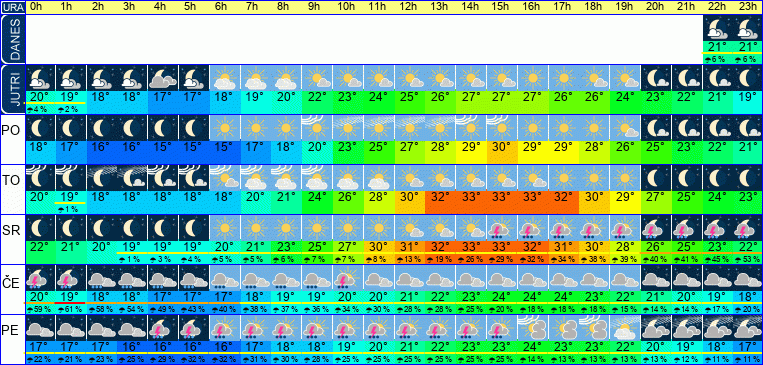The image size is (763, 365).
Task: Click the 33° temperature for TO 14h
Action: pos(471,196)
